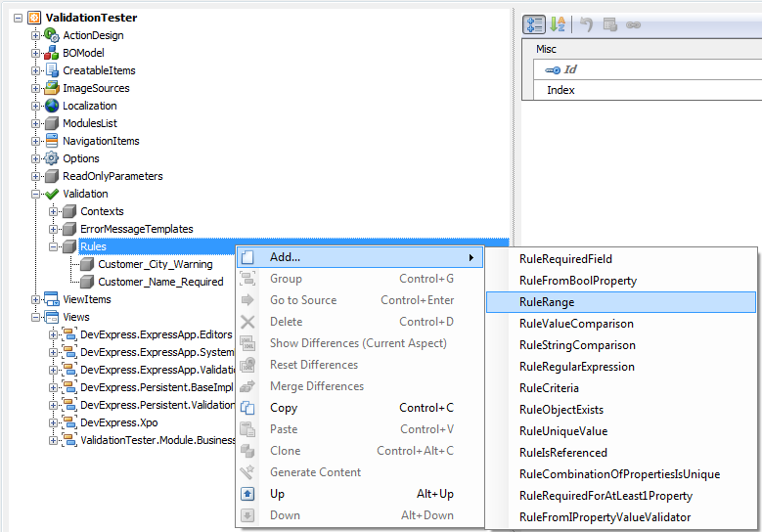Screen dimensions: 762x532
Task: Click the NavigationItems icon
Action: tap(52, 141)
